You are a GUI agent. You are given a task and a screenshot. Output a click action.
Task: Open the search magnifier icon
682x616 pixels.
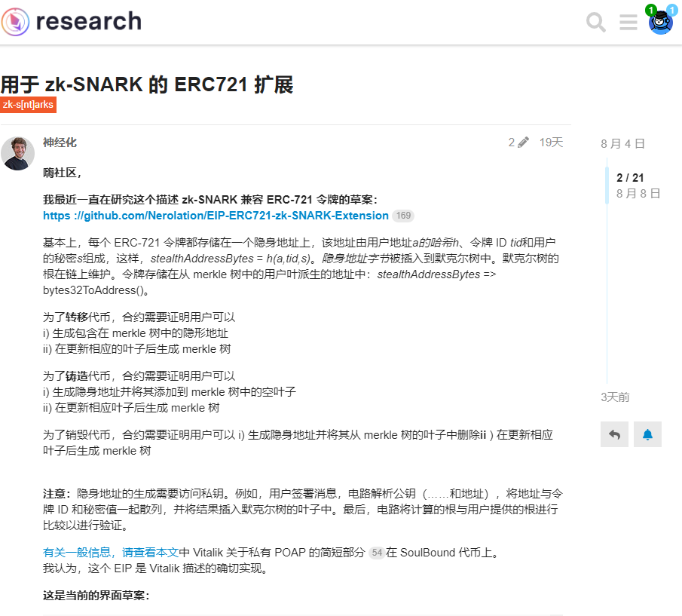[x=596, y=22]
